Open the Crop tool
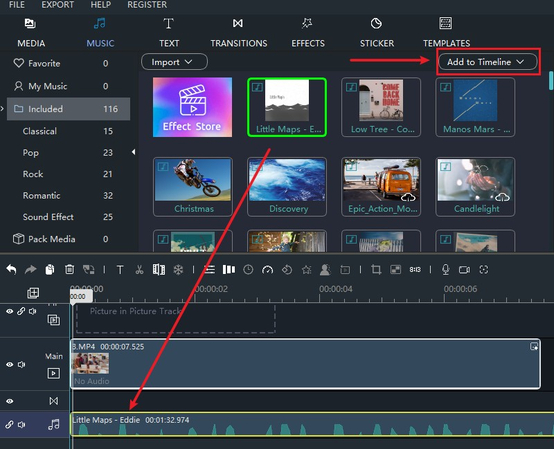 coord(376,270)
